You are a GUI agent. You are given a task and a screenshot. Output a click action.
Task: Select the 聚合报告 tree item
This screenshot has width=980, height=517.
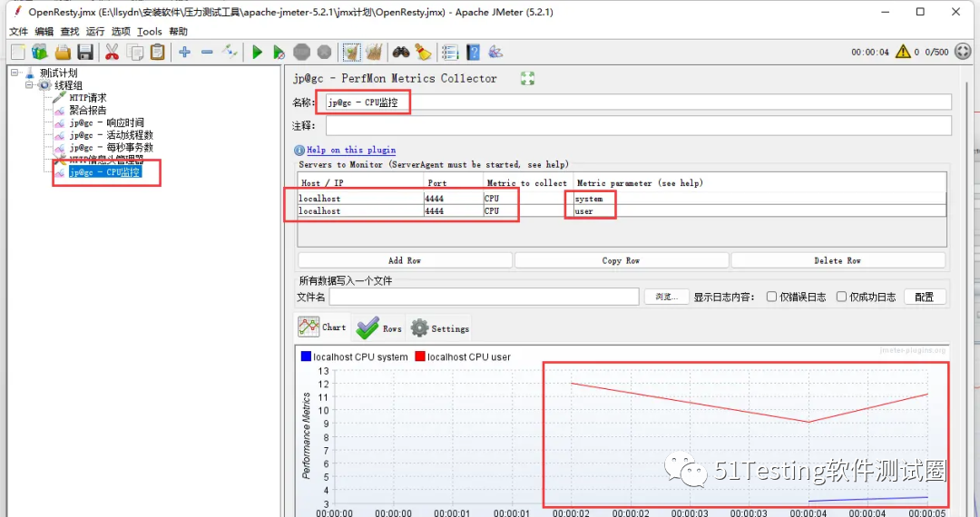[87, 110]
